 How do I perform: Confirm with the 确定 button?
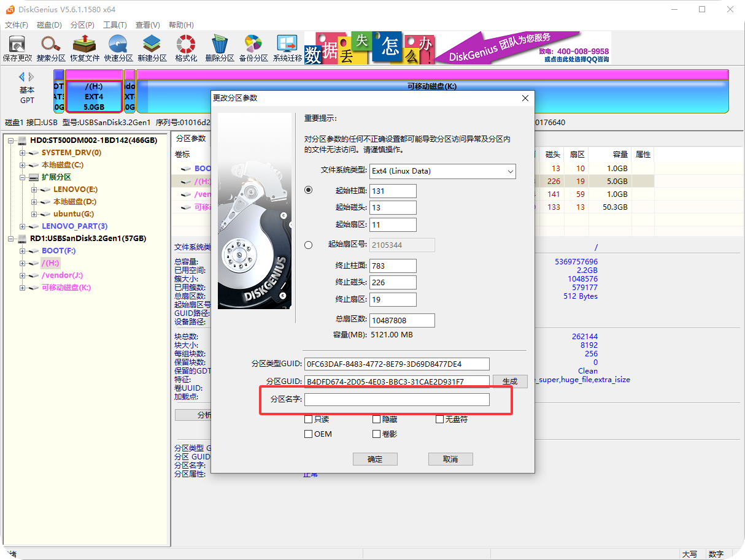click(x=375, y=459)
